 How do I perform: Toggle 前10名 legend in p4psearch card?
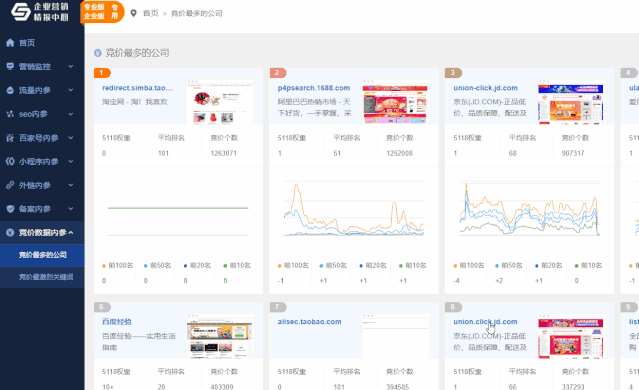412,266
